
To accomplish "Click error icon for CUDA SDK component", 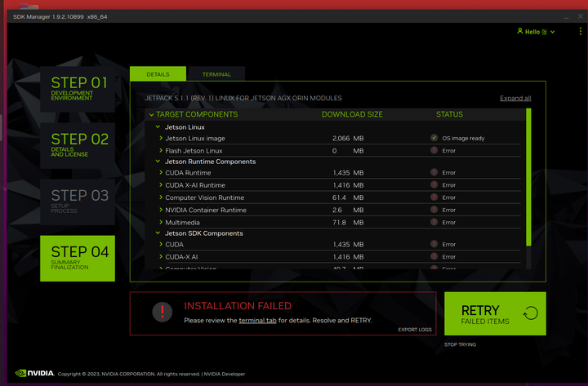I will [434, 244].
